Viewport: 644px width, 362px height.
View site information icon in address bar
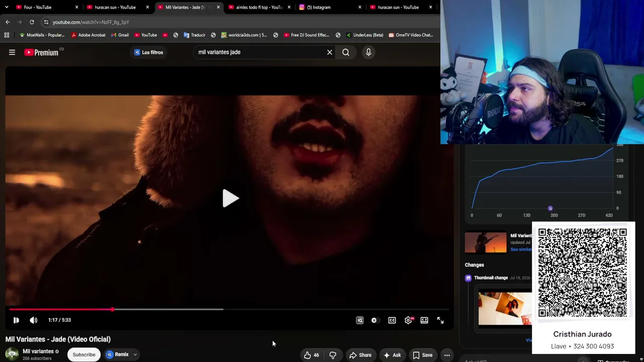point(46,22)
